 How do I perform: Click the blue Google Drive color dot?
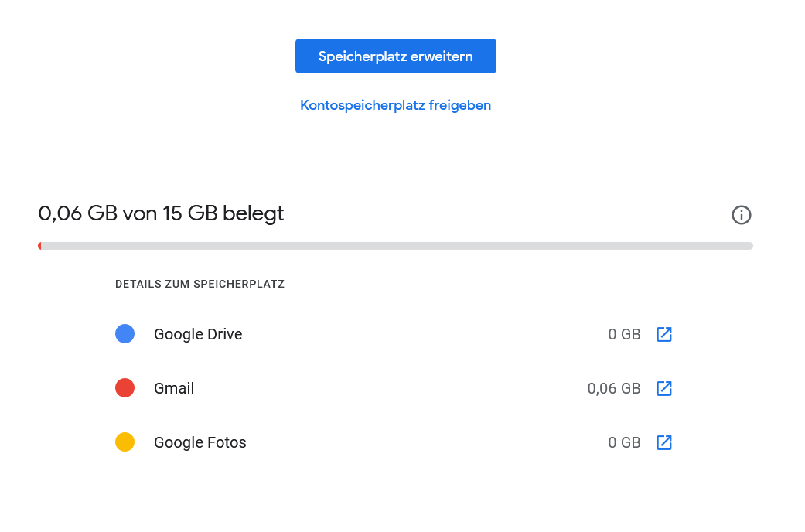coord(125,334)
